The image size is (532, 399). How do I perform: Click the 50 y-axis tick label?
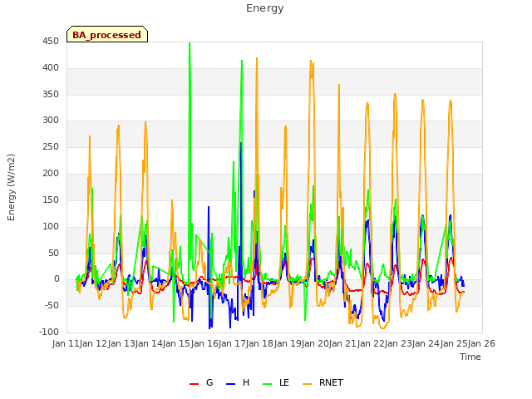pos(53,253)
